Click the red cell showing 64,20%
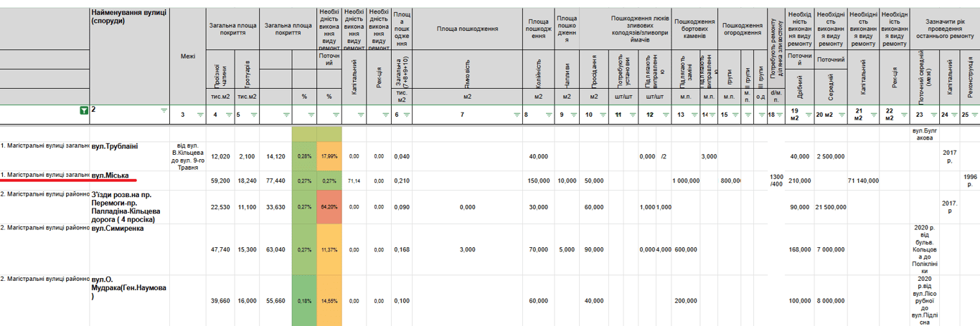This screenshot has width=980, height=326. (329, 207)
